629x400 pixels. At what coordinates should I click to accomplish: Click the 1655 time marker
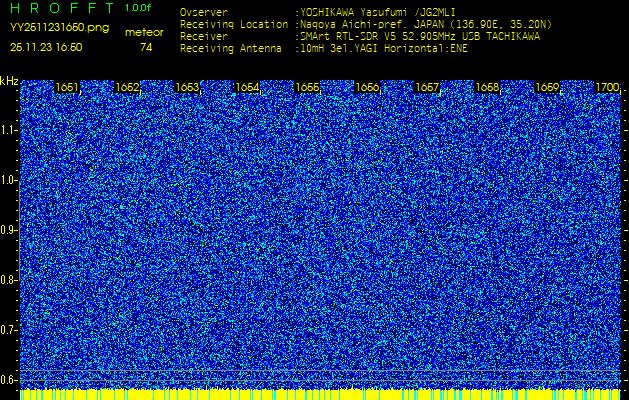(x=307, y=87)
